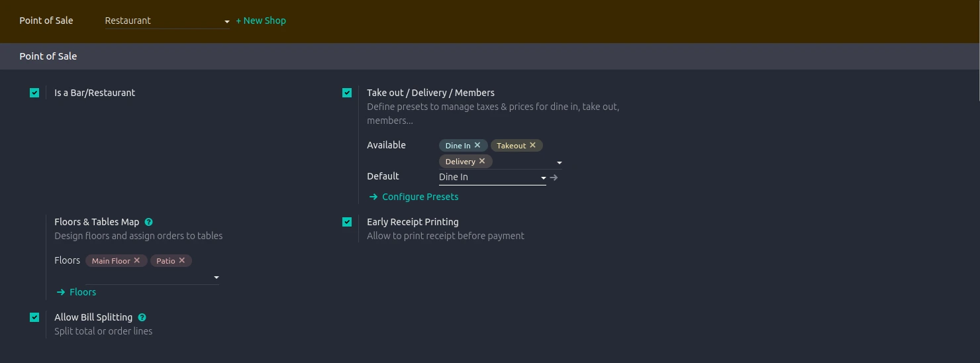Toggle Early Receipt Printing checkbox

tap(347, 222)
